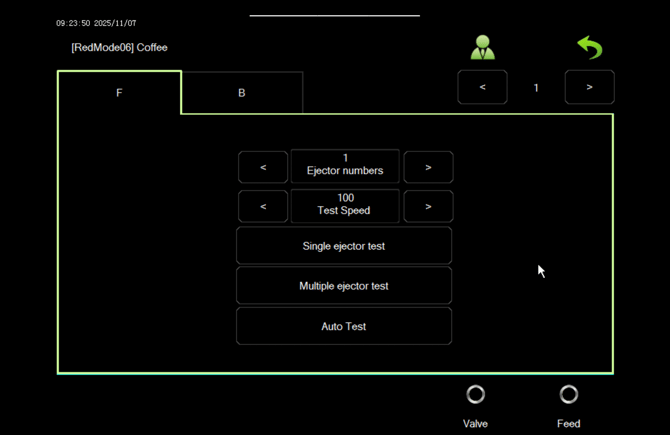This screenshot has width=670, height=435.
Task: Click the green back arrow icon
Action: (x=590, y=47)
